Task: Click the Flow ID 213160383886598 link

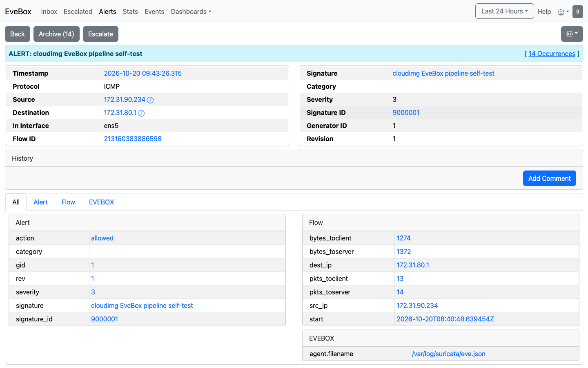Action: tap(133, 139)
